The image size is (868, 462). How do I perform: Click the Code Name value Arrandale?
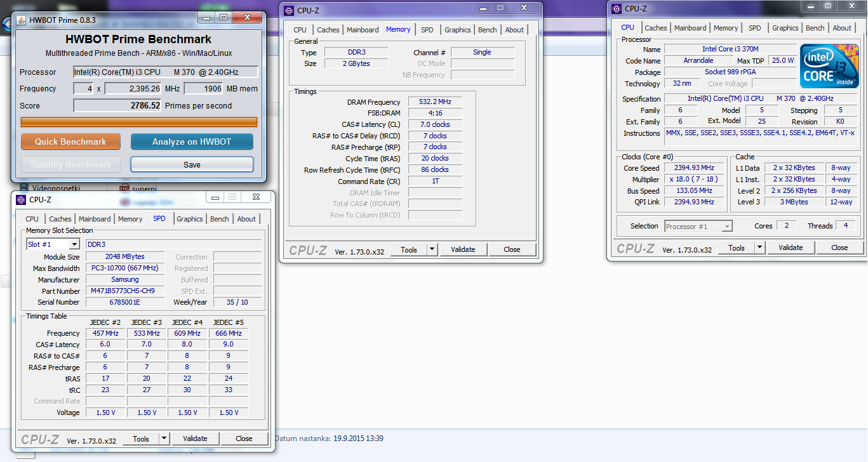(x=698, y=61)
